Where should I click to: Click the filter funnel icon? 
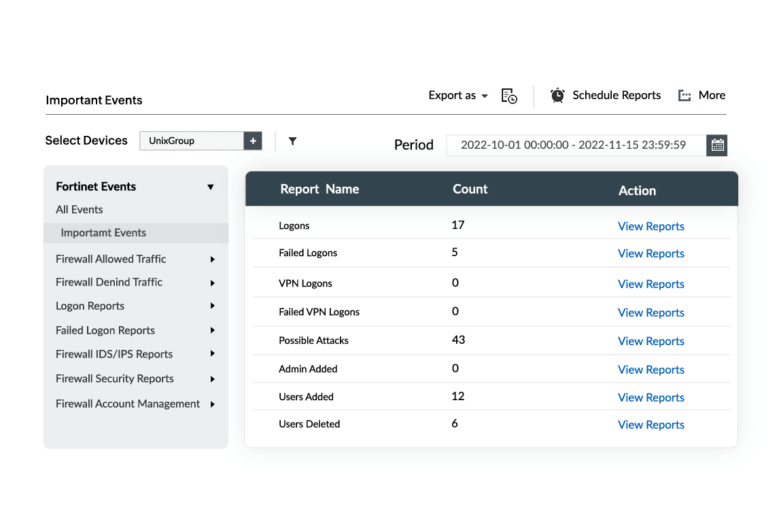pos(292,141)
